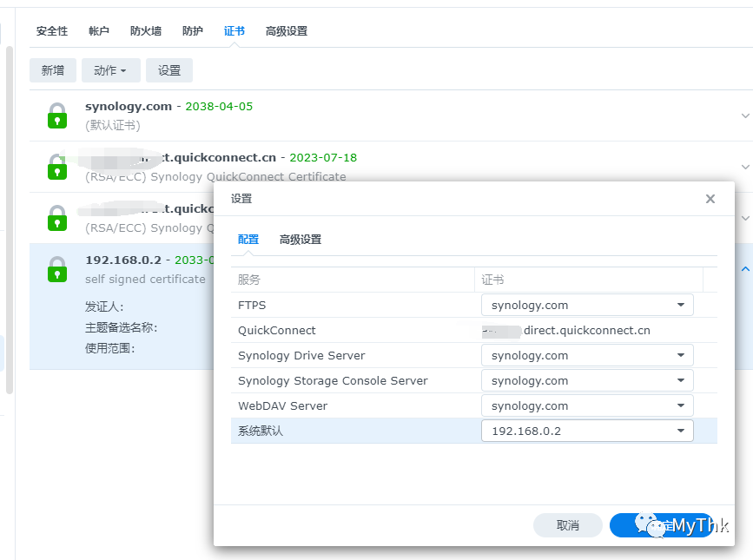Viewport: 753px width, 560px height.
Task: Open FTPS certificate dropdown
Action: pos(587,306)
